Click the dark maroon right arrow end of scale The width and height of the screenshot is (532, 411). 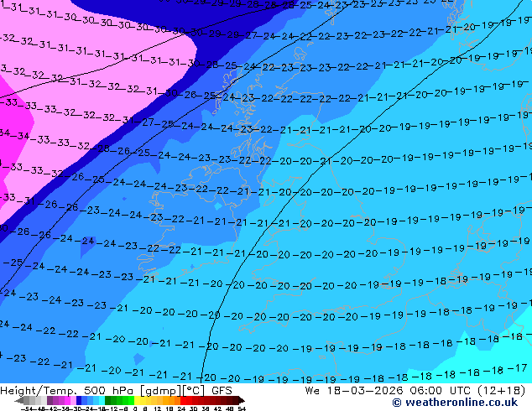pos(242,400)
